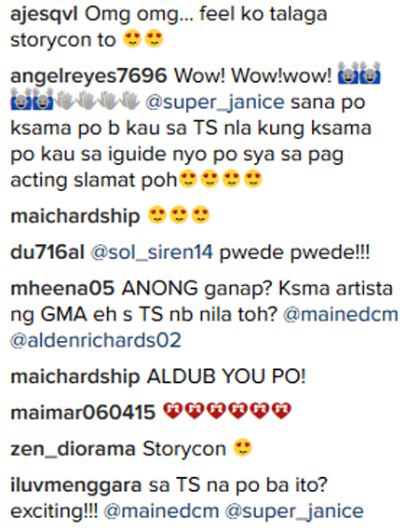Open the @aldenrichards02 mention

(96, 340)
